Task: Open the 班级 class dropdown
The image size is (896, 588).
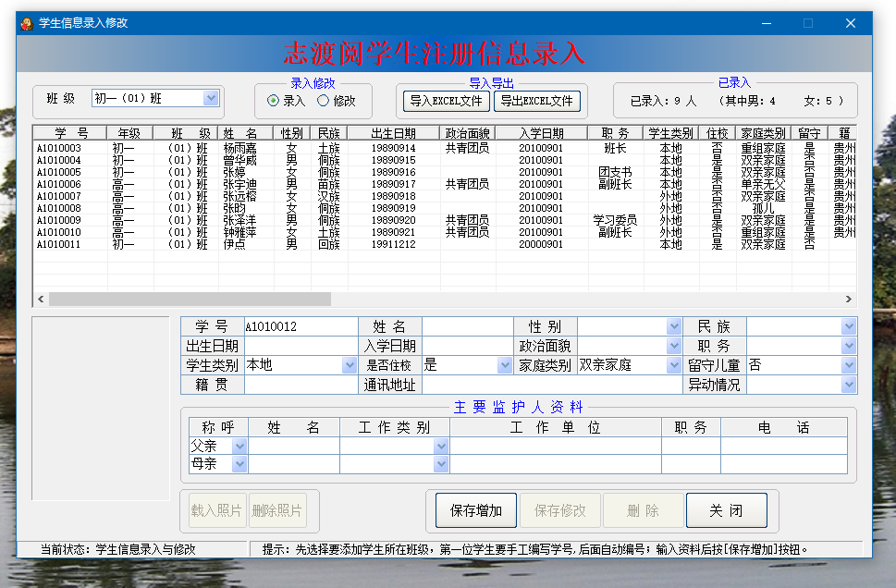Action: (210, 98)
